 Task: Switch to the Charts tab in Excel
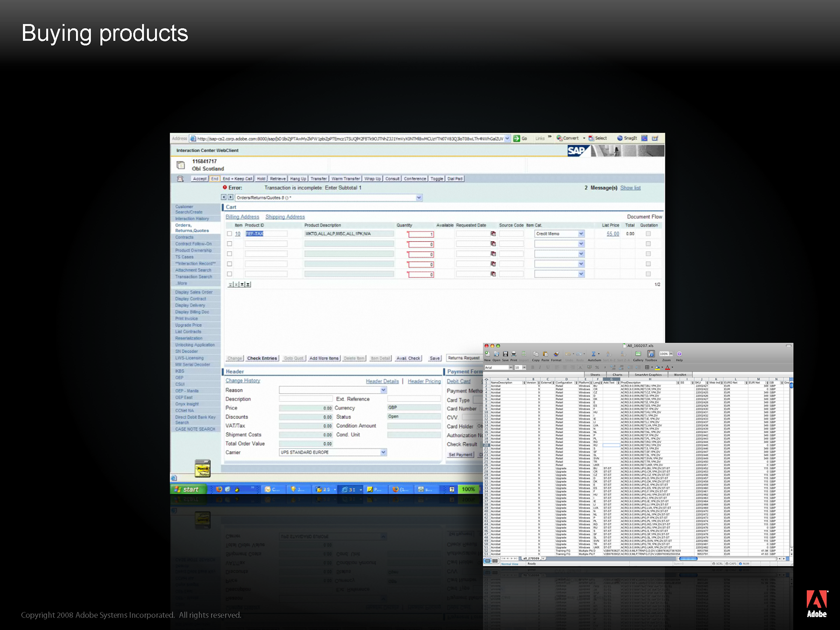[617, 374]
